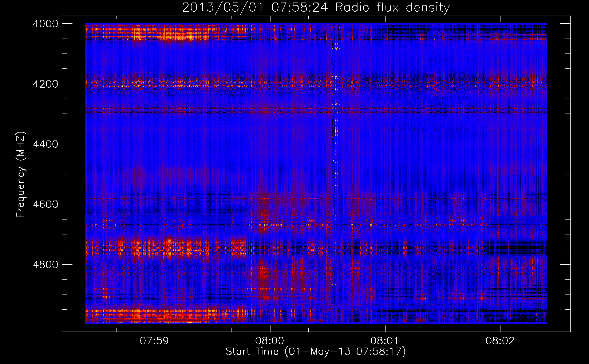Click the 08:00 time axis label

[x=270, y=341]
